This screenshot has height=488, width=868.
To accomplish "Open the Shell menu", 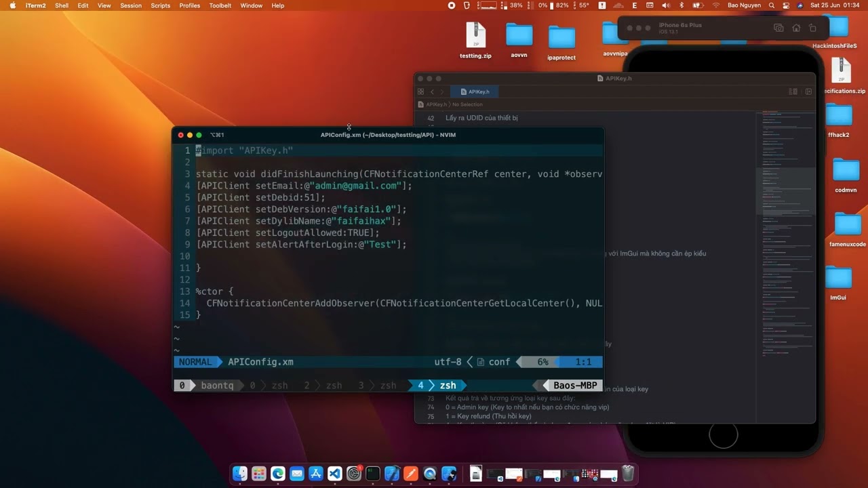I will pos(62,5).
